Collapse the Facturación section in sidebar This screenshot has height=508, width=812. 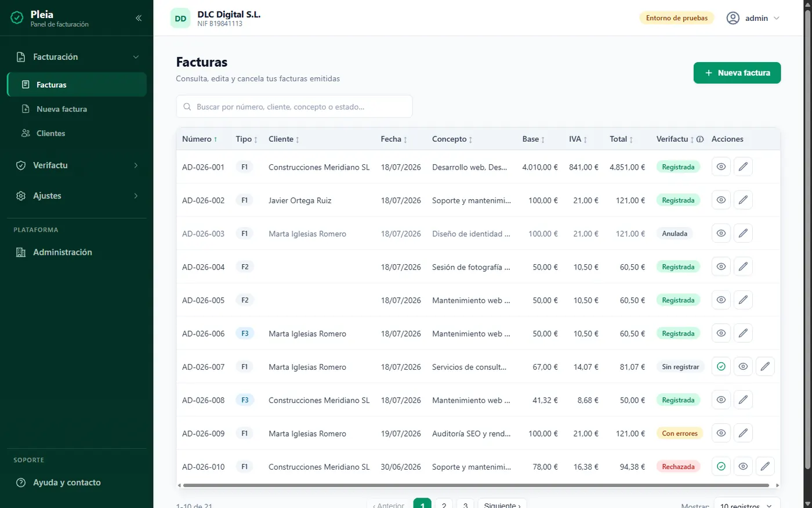(x=77, y=57)
